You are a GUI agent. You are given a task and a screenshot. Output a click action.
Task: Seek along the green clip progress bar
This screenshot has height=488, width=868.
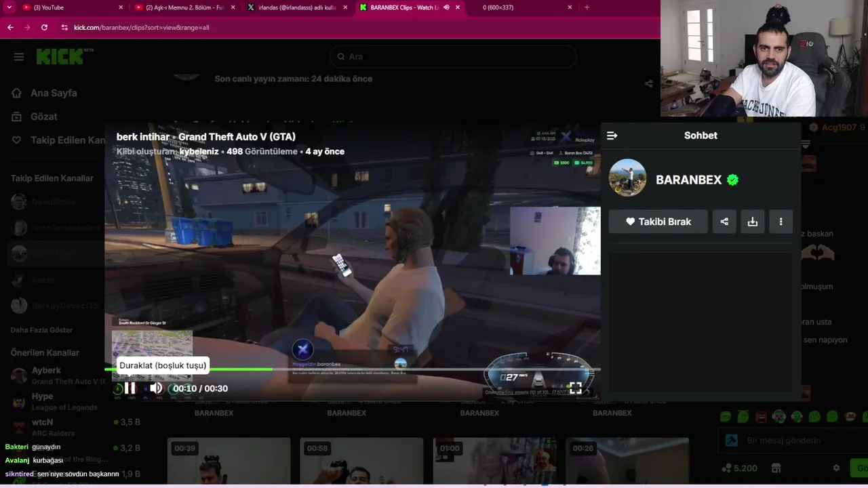pos(352,369)
